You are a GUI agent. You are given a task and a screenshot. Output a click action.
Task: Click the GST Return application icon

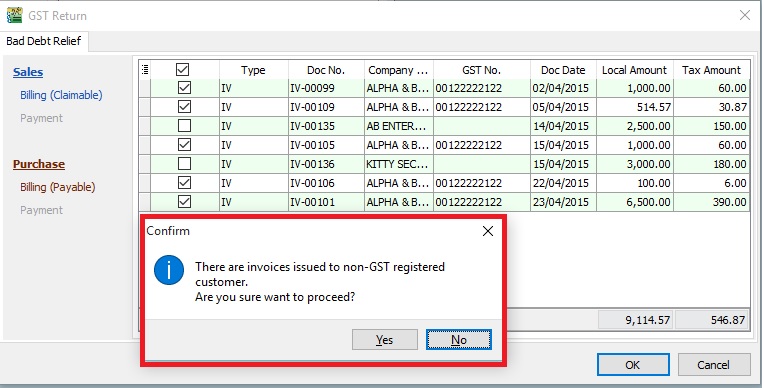point(14,15)
